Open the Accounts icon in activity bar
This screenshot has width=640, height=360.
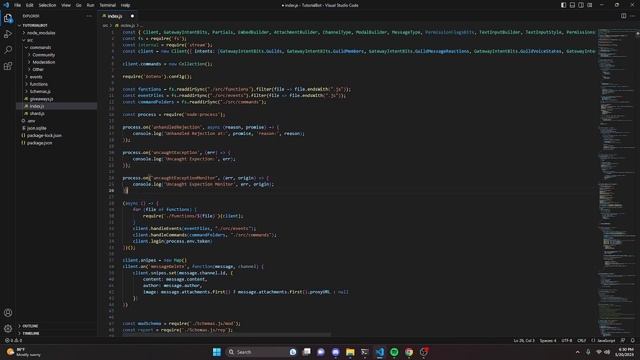coord(8,313)
